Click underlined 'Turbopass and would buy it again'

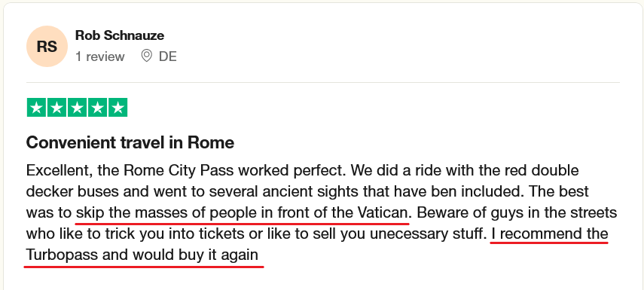coord(142,255)
